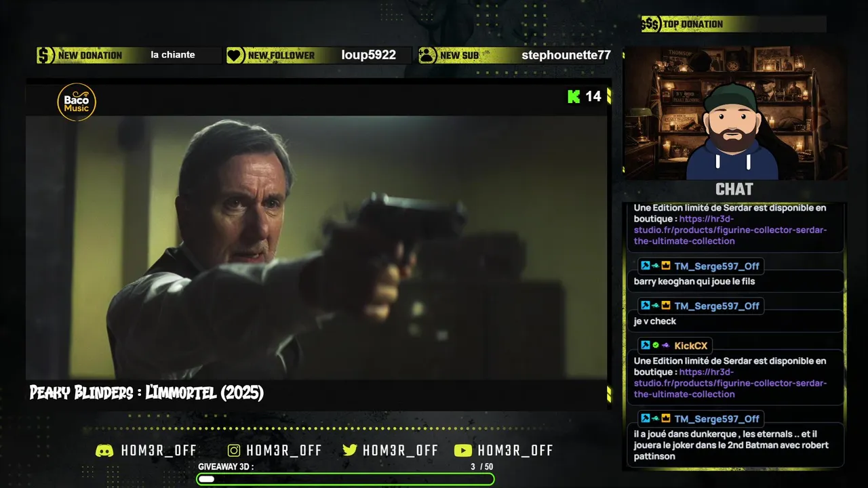Click the teal badge on the 'barry keoghan' message
Screen dimensions: 868x488
point(656,266)
